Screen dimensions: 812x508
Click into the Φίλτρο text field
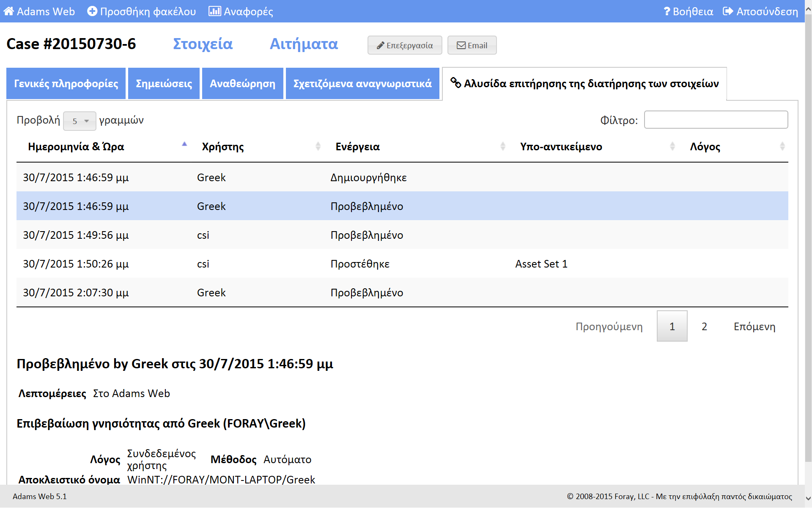[x=716, y=120]
